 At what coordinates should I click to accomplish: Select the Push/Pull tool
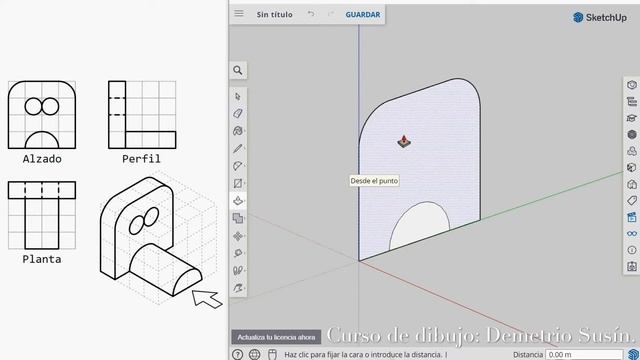[x=238, y=201]
